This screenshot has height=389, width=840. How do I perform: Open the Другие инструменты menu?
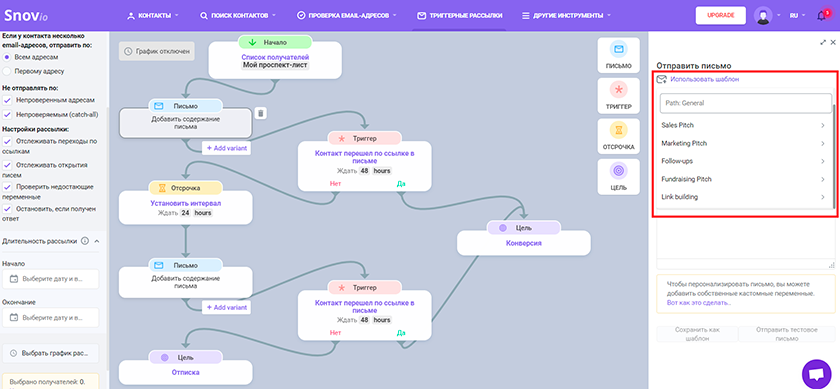[x=566, y=16]
